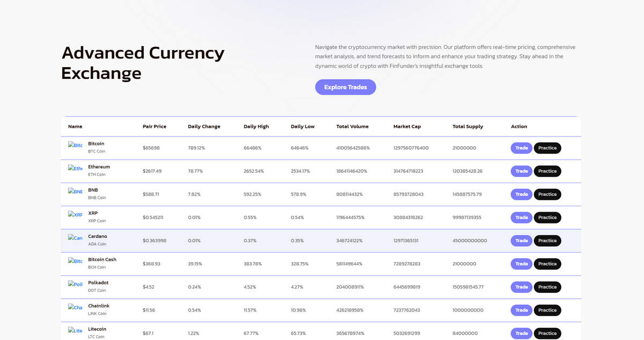Select the Pair Price column header
The width and height of the screenshot is (644, 340).
[x=155, y=127]
